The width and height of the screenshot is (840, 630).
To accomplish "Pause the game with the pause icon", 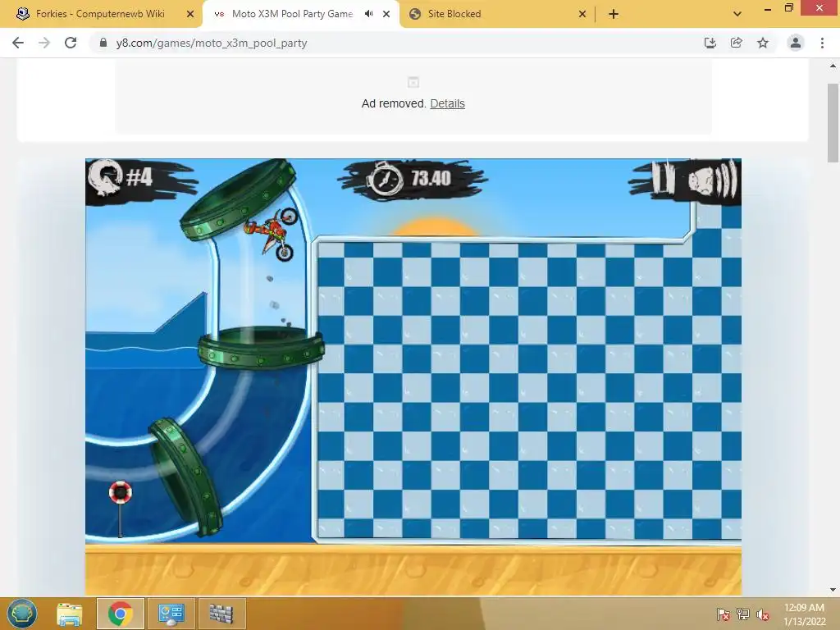I will point(663,178).
